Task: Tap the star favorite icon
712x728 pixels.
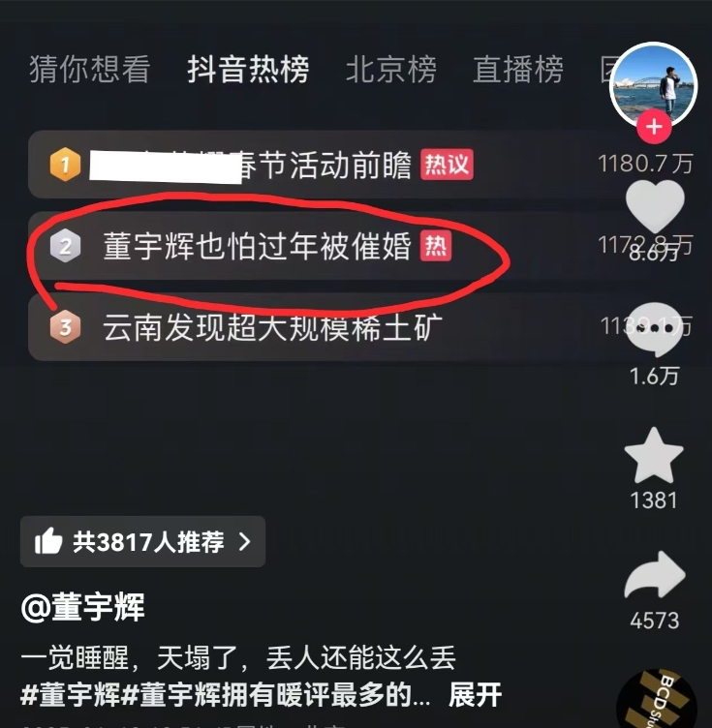Action: tap(654, 455)
